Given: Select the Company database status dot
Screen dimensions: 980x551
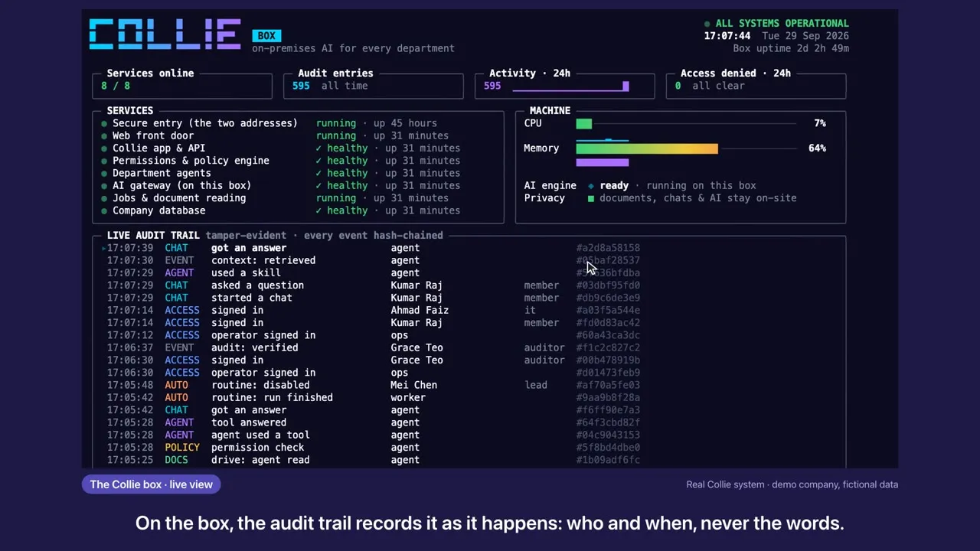Looking at the screenshot, I should [x=104, y=210].
